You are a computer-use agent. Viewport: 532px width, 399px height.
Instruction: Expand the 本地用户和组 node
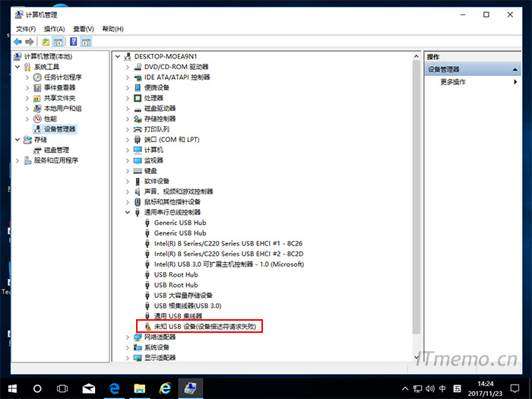pos(27,109)
